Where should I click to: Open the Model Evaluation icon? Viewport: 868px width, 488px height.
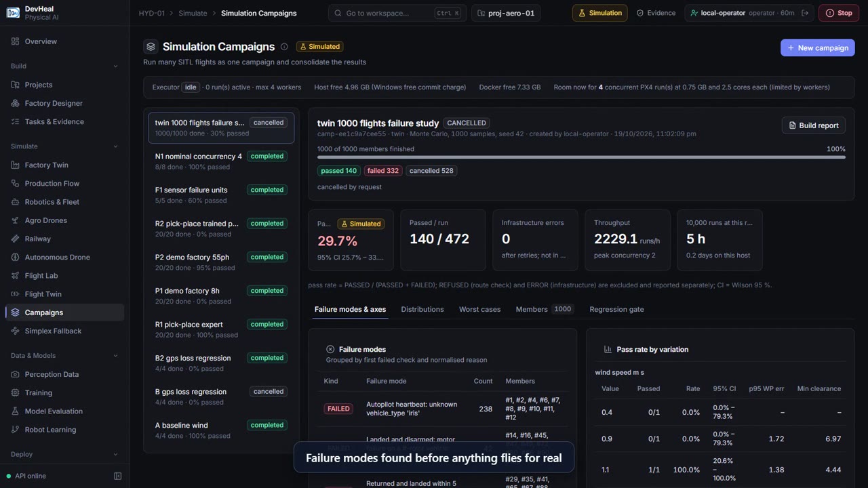[15, 411]
